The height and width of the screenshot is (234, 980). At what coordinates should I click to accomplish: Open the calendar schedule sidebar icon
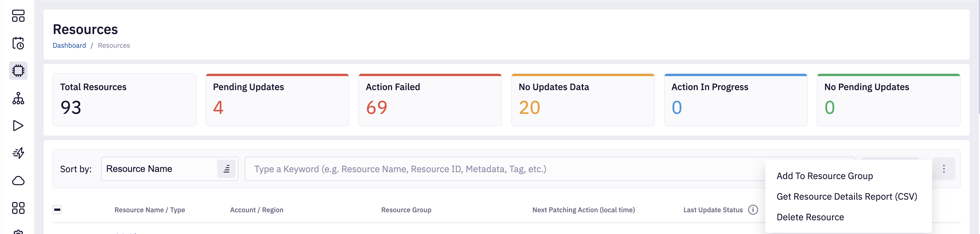tap(18, 43)
